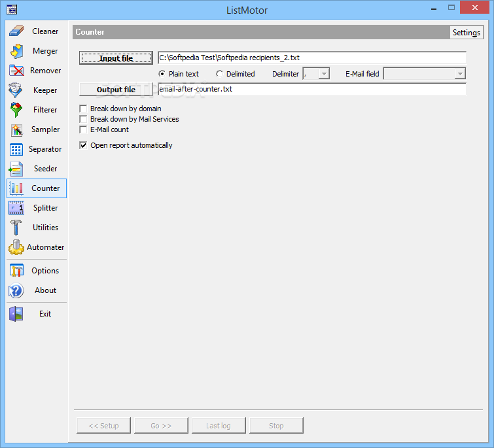The image size is (494, 448).
Task: Select the Plain text radio button
Action: (162, 74)
